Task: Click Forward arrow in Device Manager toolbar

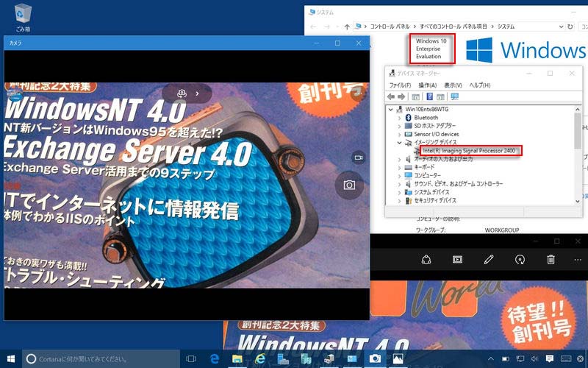Action: click(x=401, y=97)
